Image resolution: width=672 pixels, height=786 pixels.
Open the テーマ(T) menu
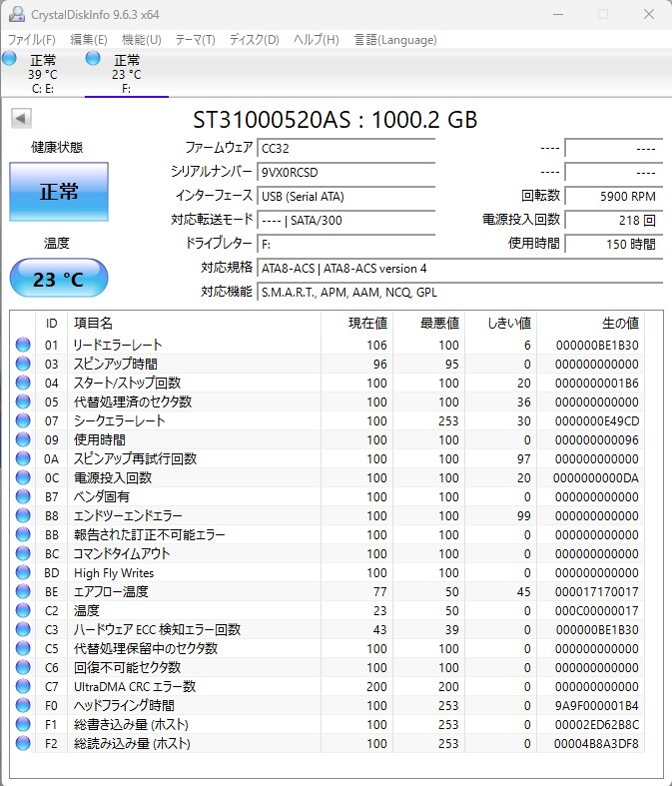coord(195,40)
